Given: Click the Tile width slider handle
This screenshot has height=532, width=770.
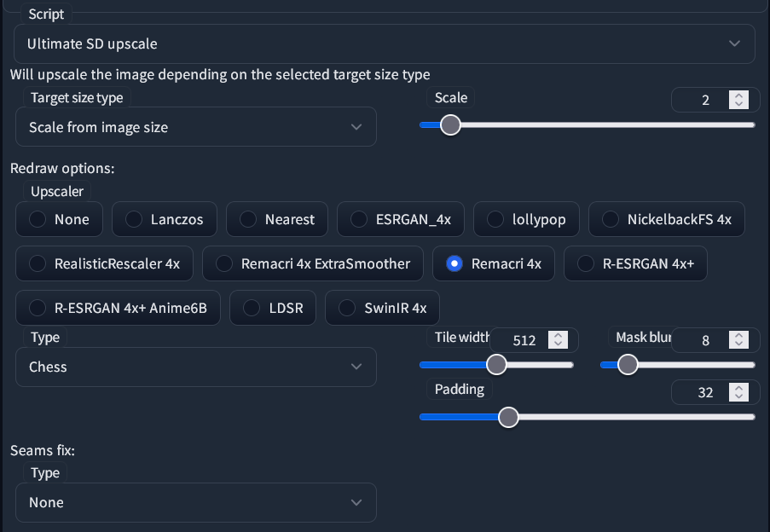Looking at the screenshot, I should (x=496, y=365).
